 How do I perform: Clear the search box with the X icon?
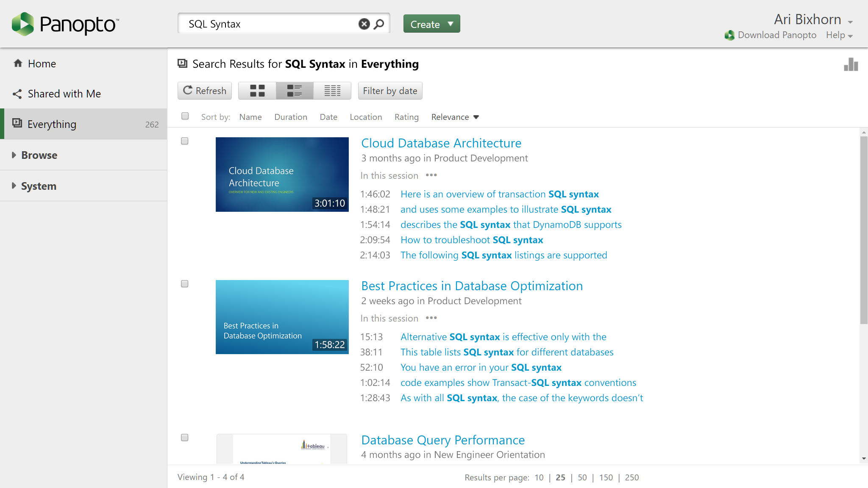coord(364,24)
